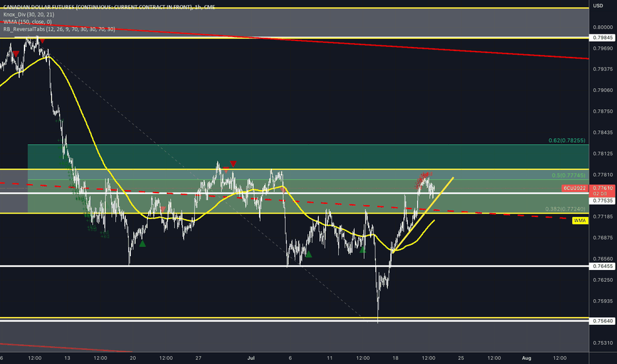The image size is (617, 364).
Task: Click the 0.79845 horizontal line price label
Action: coord(602,38)
